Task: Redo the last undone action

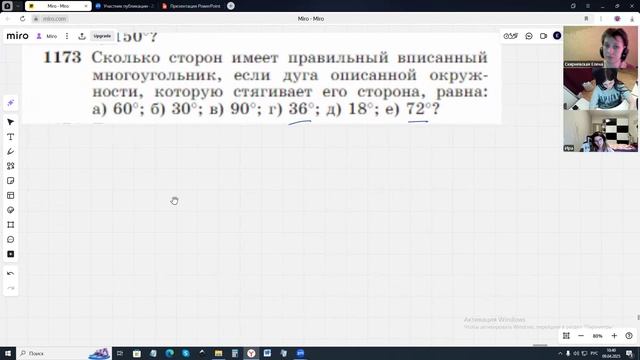Action: (x=11, y=288)
